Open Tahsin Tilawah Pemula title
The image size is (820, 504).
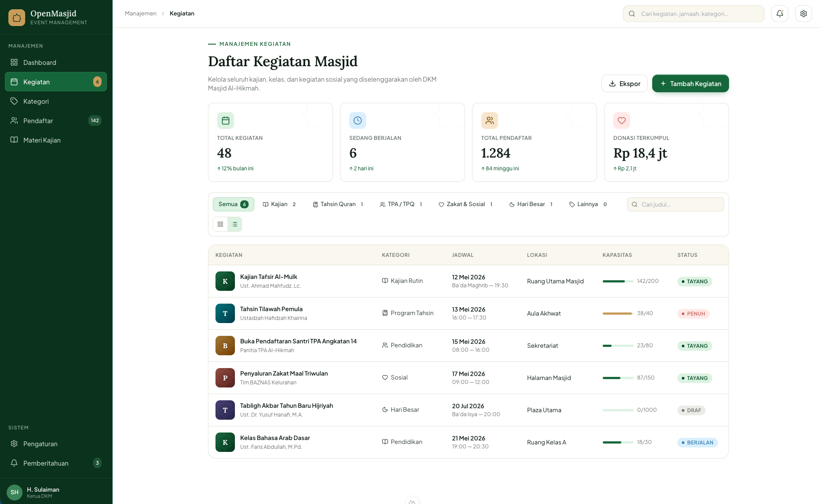click(x=271, y=309)
